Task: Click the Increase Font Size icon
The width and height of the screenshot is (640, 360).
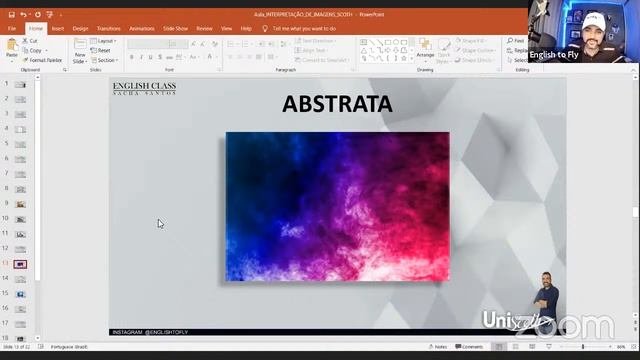Action: tap(193, 44)
